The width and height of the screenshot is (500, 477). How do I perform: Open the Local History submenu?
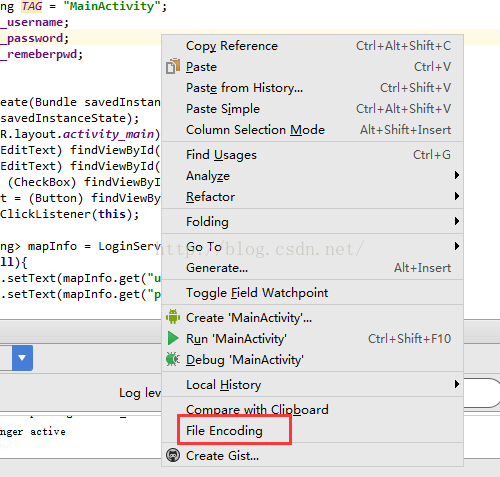pyautogui.click(x=313, y=385)
